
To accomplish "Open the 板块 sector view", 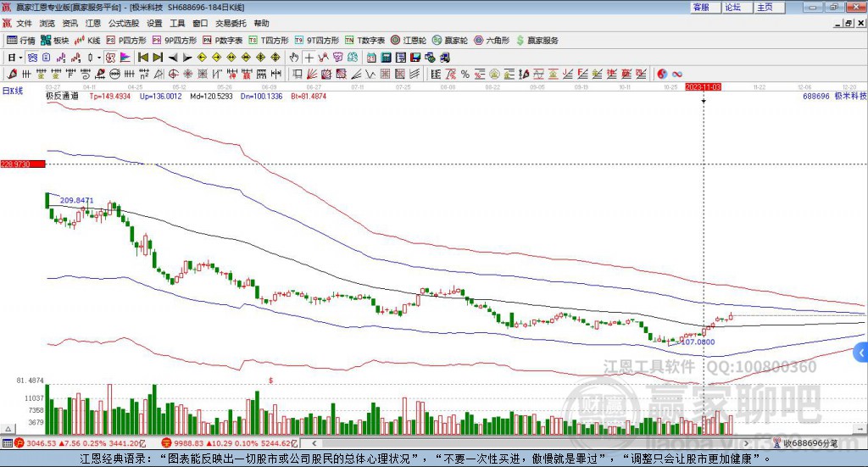I will [54, 41].
